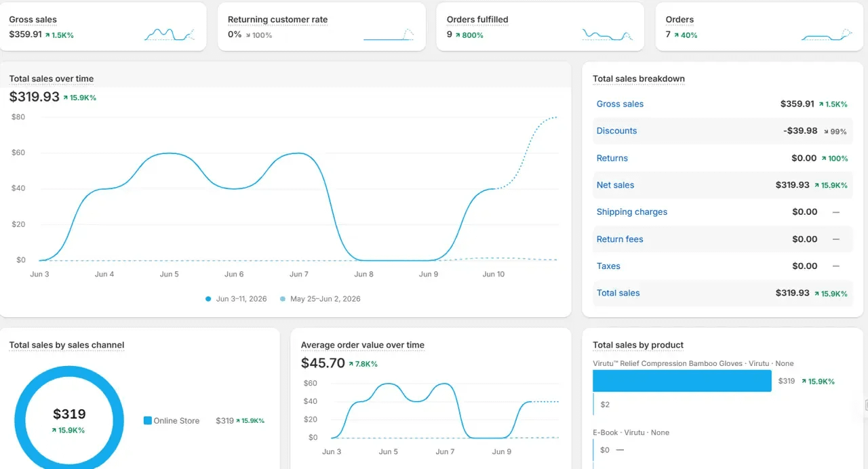The width and height of the screenshot is (868, 469).
Task: Select the 800% change in Orders fulfilled
Action: pyautogui.click(x=469, y=35)
